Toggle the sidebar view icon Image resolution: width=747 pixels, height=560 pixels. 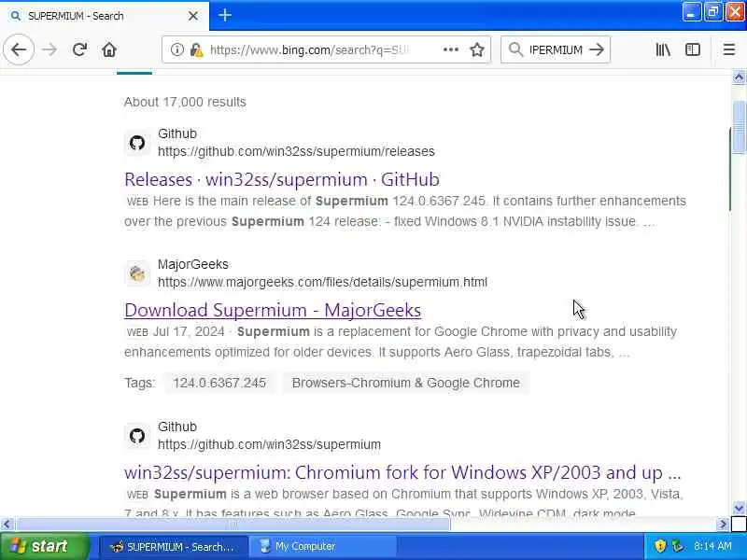point(692,49)
